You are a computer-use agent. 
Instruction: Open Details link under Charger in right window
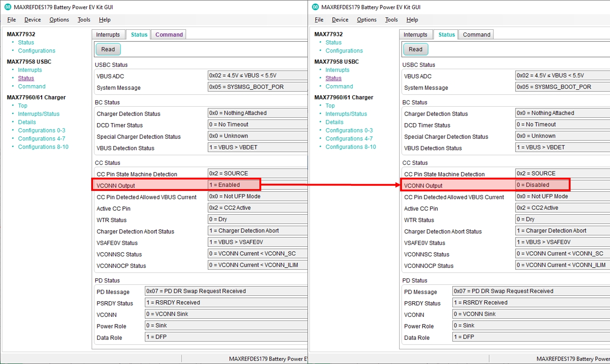pyautogui.click(x=335, y=122)
